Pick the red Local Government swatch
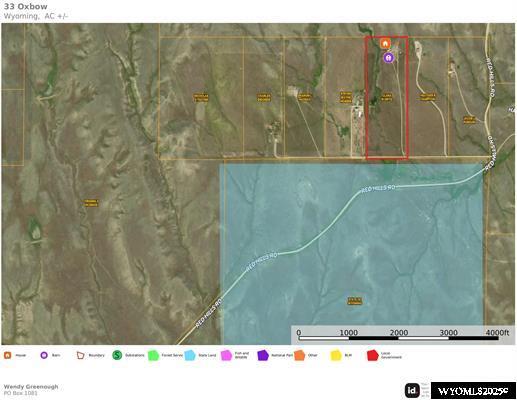Screen dimensions: 517x400 pyautogui.click(x=372, y=355)
